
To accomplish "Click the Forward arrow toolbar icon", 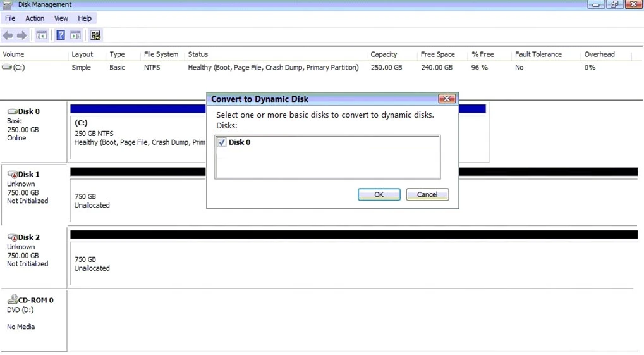I will point(21,35).
